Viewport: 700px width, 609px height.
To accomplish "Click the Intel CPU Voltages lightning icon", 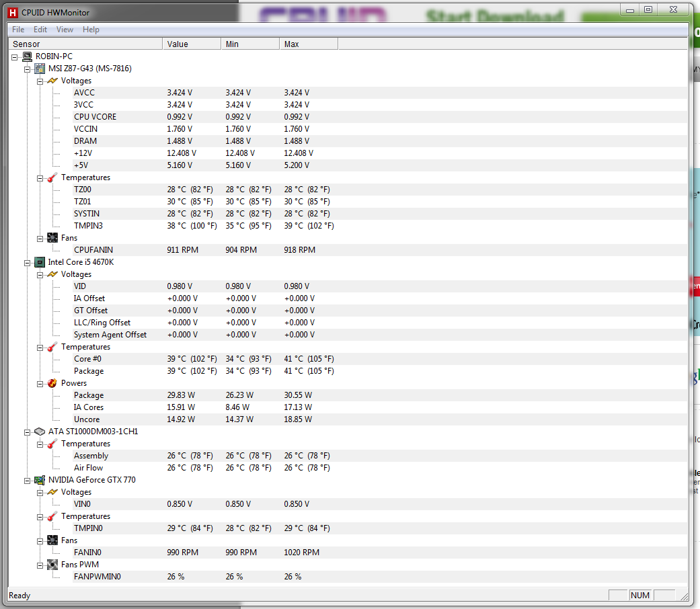I will pos(52,274).
